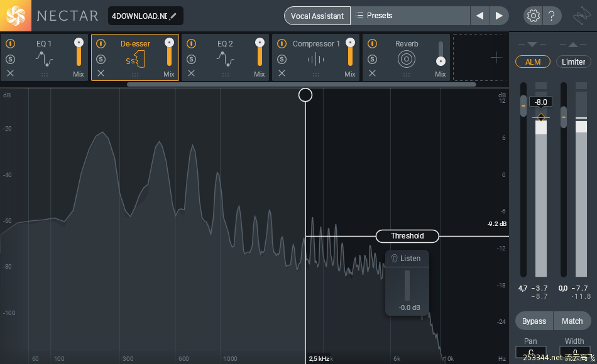Click the module chain horizontal scrollbar

pyautogui.click(x=301, y=85)
